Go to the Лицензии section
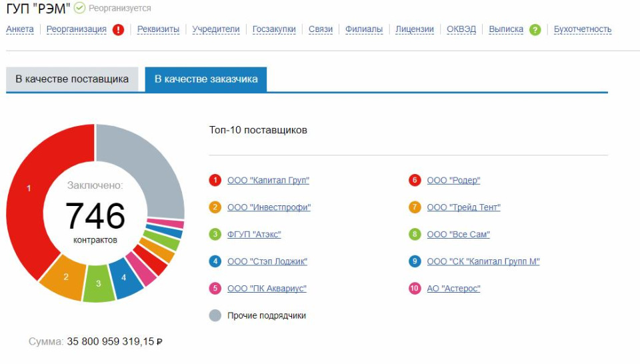The width and height of the screenshot is (640, 364). point(415,29)
